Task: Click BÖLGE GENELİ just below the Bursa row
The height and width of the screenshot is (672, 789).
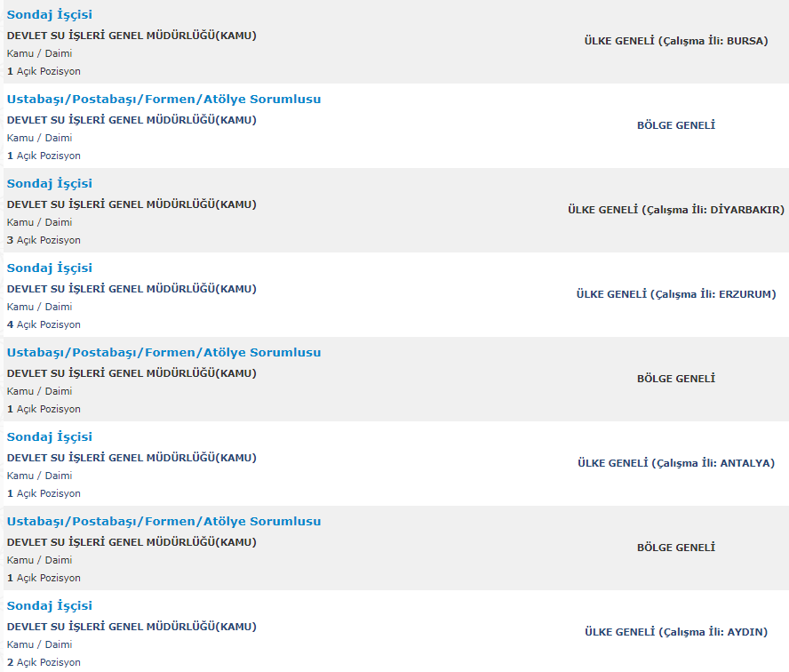Action: click(x=675, y=125)
